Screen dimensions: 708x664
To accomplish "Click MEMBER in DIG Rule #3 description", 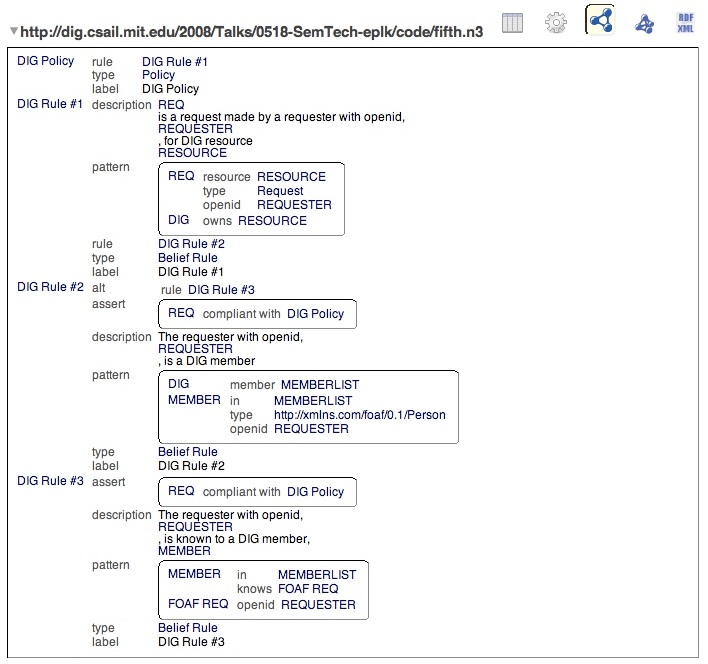I will 184,551.
